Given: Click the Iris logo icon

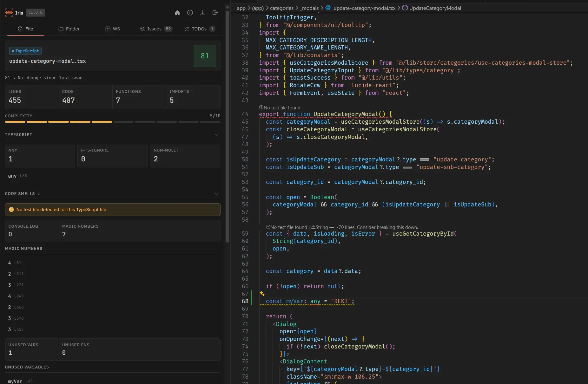Looking at the screenshot, I should 9,12.
